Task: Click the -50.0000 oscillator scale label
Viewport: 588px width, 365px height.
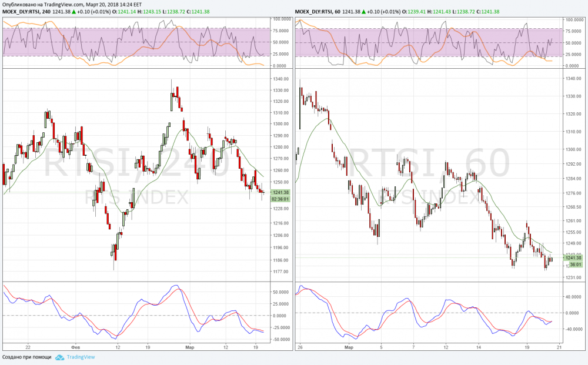Action: (x=281, y=340)
